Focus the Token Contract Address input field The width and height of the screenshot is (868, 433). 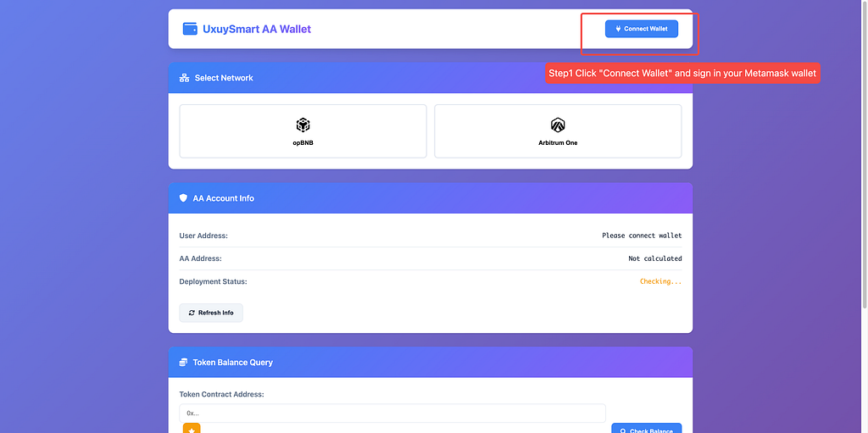[392, 413]
